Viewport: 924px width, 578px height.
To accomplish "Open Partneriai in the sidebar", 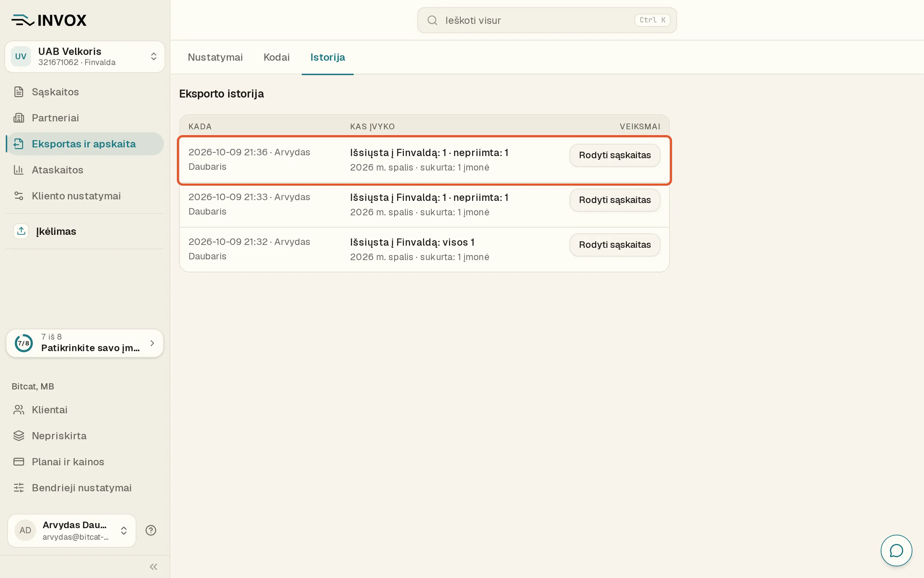I will [85, 118].
